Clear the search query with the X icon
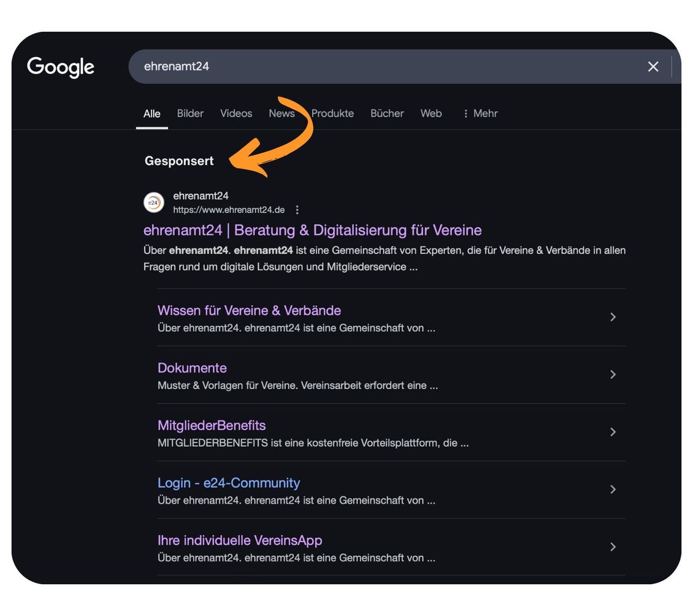This screenshot has width=693, height=616. [653, 67]
